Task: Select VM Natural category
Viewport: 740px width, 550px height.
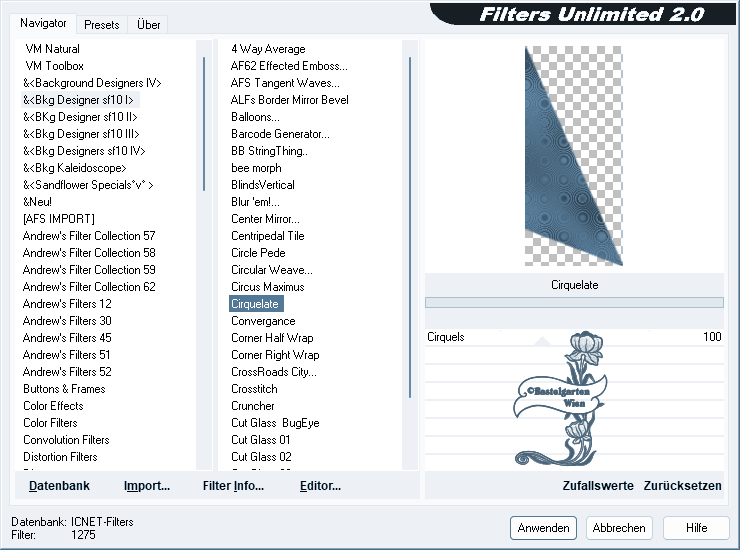Action: pyautogui.click(x=52, y=49)
